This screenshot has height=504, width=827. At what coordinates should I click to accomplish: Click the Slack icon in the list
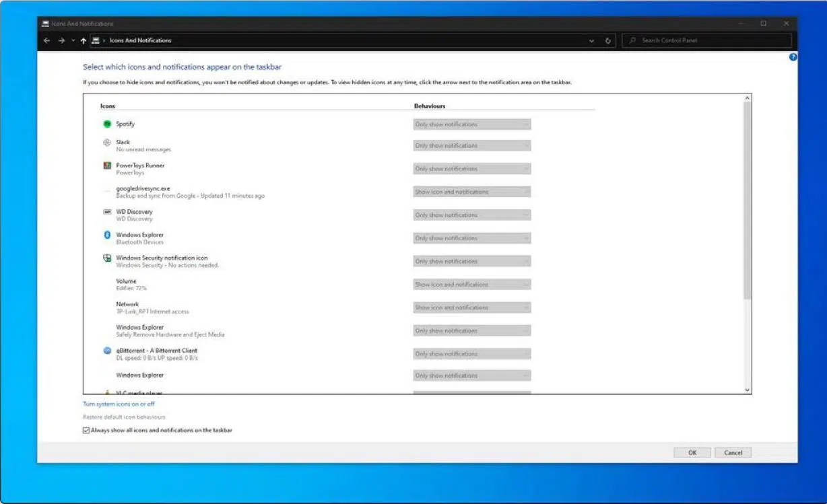click(x=106, y=143)
